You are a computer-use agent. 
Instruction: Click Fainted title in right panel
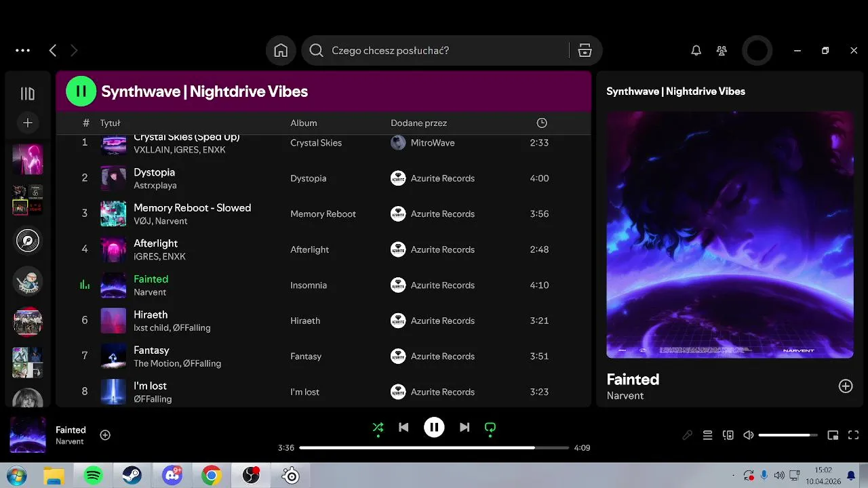tap(633, 380)
